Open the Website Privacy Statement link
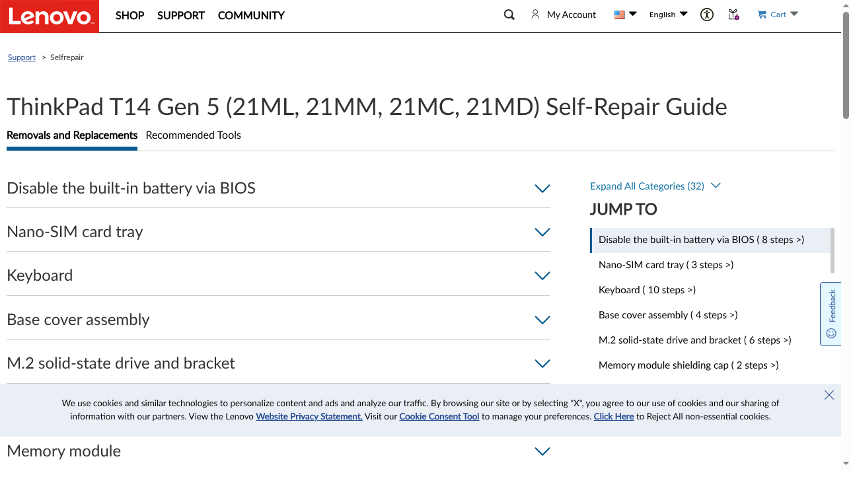 309,417
